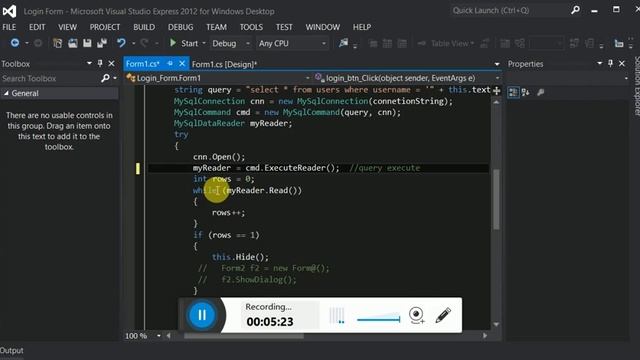This screenshot has height=360, width=640.
Task: Click the horizontal scrollbar right arrow
Action: click(x=485, y=336)
